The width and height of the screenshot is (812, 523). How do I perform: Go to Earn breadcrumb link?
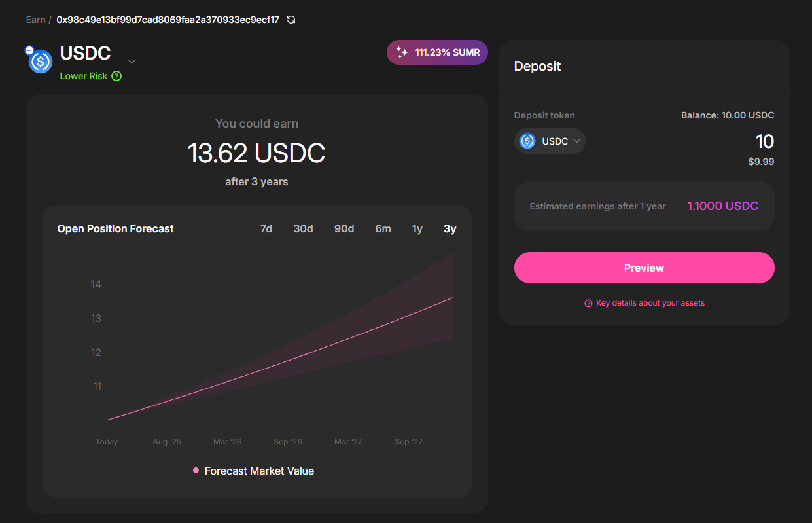[35, 20]
